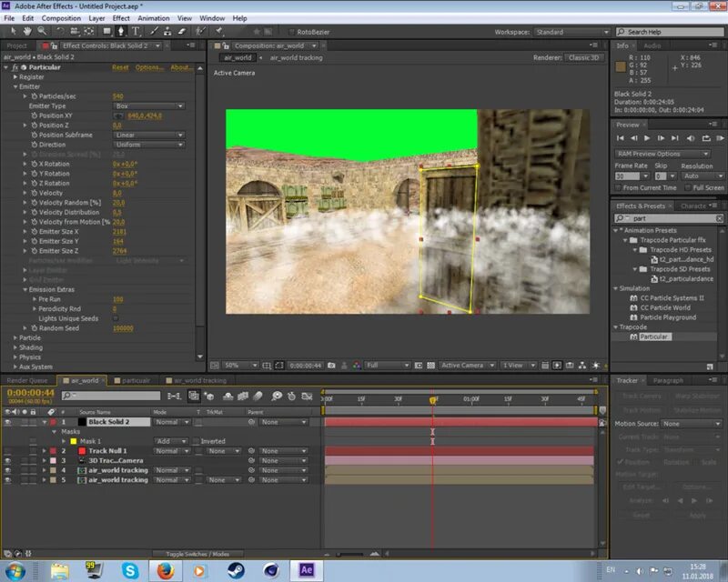The image size is (728, 582).
Task: Open the Active Camera view dropdown
Action: [x=468, y=366]
